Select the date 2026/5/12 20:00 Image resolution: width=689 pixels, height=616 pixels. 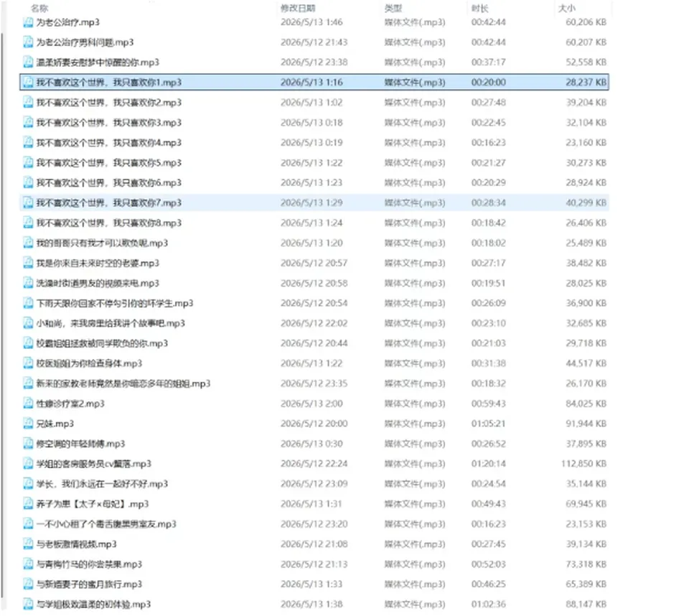point(314,424)
